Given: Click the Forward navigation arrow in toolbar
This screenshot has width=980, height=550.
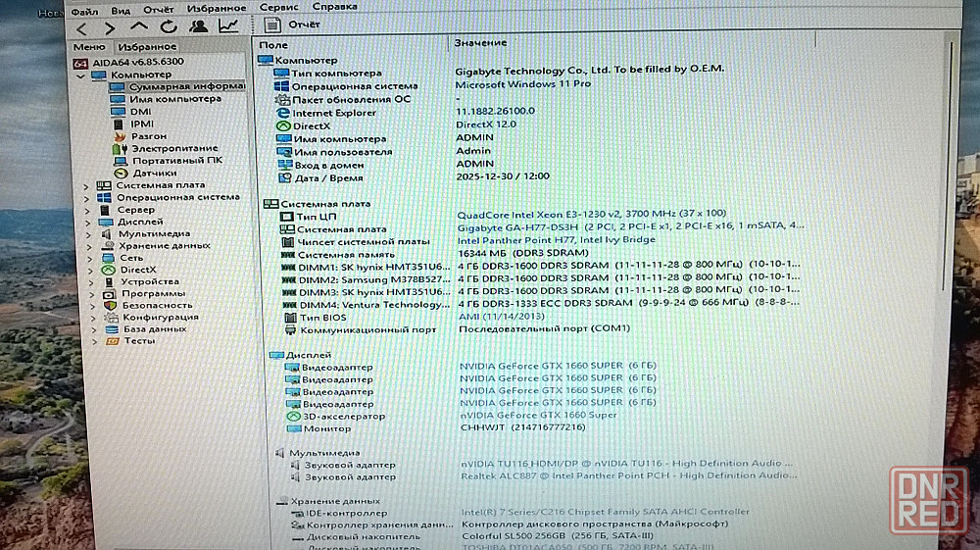Looking at the screenshot, I should (110, 27).
